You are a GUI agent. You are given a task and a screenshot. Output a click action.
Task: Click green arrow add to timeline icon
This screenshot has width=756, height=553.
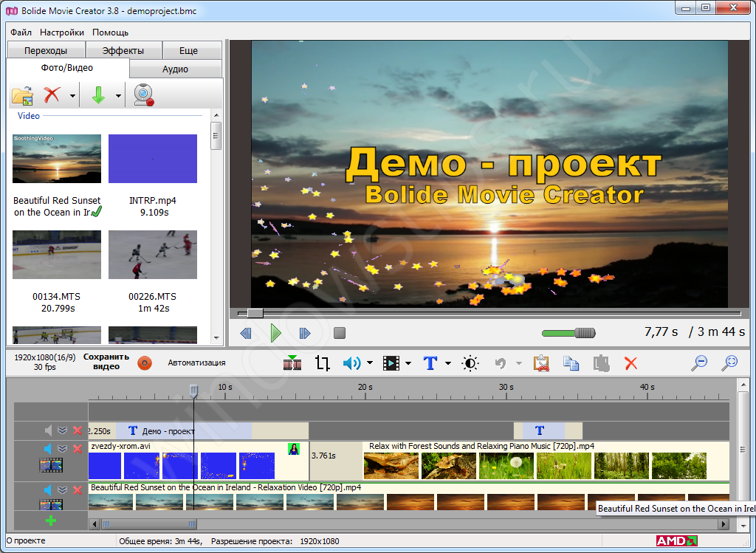(98, 95)
